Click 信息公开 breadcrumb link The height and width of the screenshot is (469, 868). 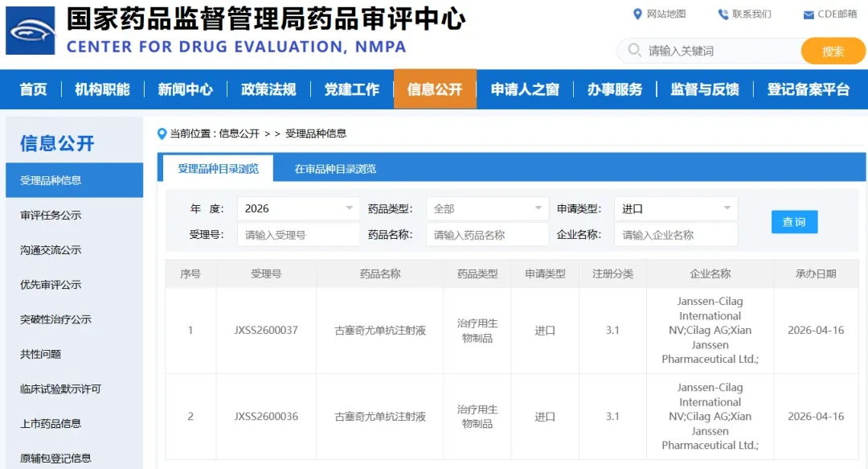point(239,134)
